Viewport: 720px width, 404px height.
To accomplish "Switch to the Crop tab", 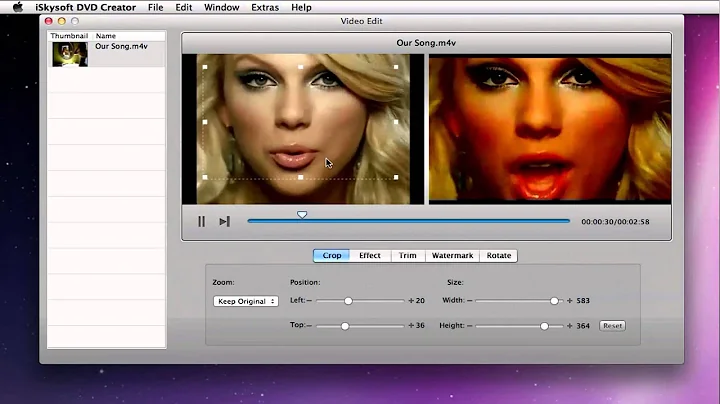I will click(332, 256).
